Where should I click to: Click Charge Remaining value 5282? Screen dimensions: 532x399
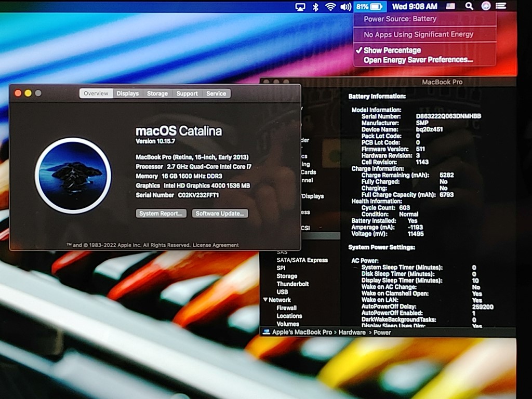[x=446, y=175]
